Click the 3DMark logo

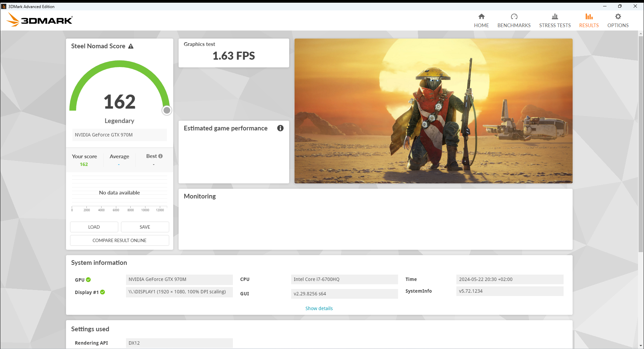[40, 20]
